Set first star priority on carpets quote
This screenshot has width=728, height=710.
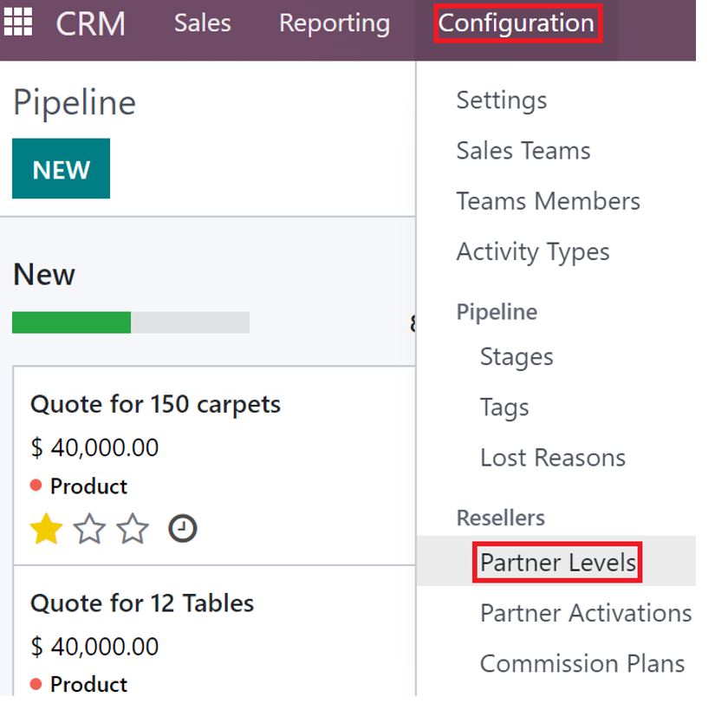(x=46, y=528)
